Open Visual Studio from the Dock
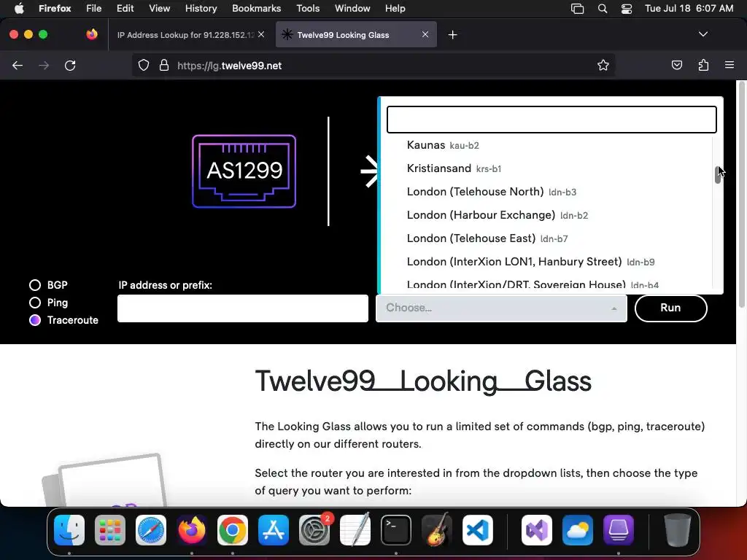Viewport: 747px width, 560px height. click(537, 530)
